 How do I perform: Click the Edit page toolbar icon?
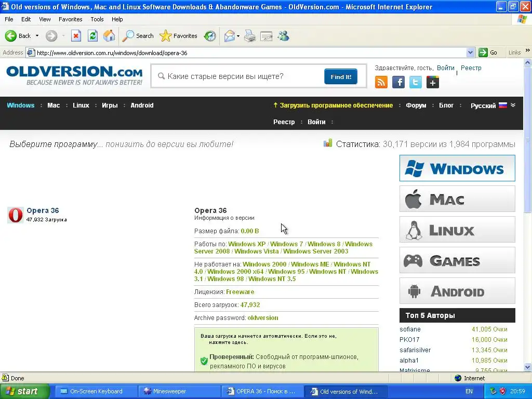[267, 36]
